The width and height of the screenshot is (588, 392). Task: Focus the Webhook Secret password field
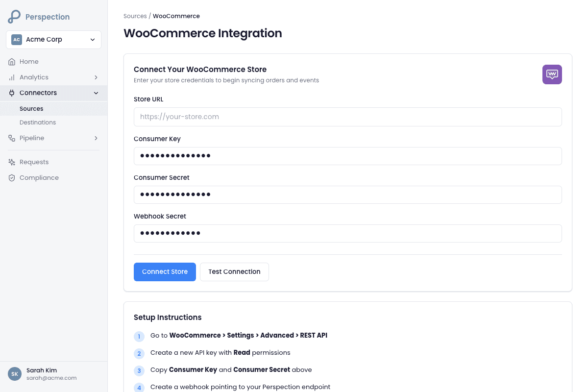coord(348,233)
